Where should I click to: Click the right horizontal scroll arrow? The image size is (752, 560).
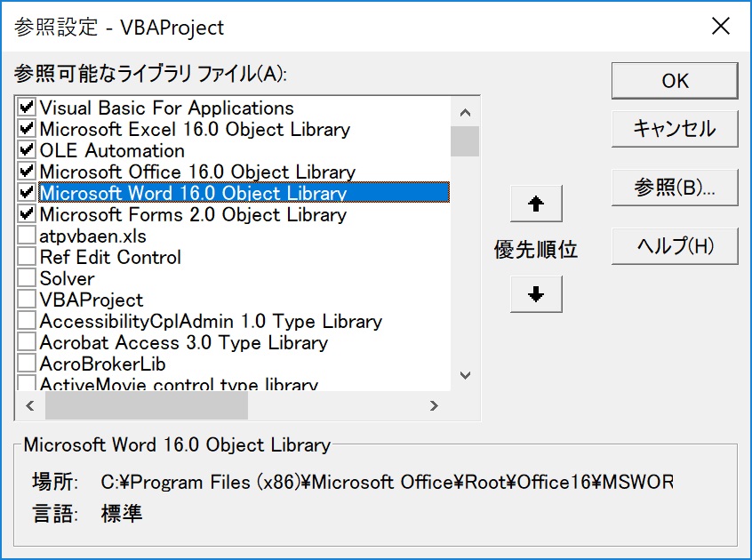pos(435,404)
